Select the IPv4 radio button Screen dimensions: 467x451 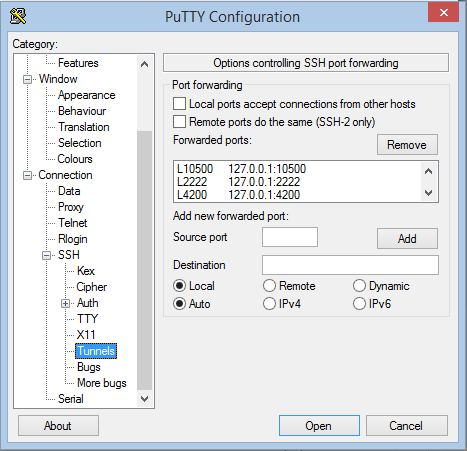click(x=269, y=304)
